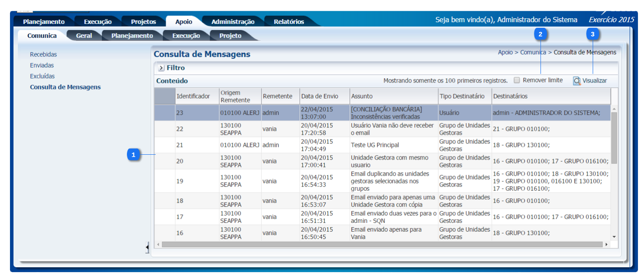Select the Geral sub-tab
This screenshot has width=644, height=276.
pos(84,36)
